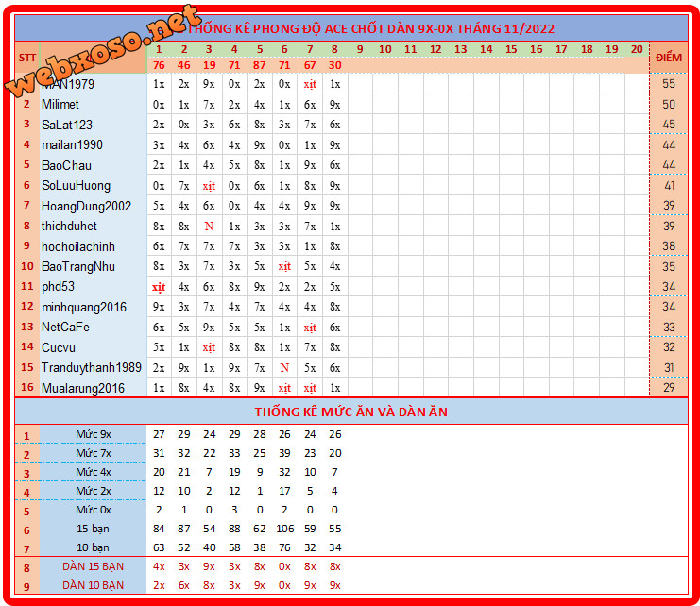Click the value 106 in 15 bạn row
This screenshot has height=606, width=700.
pos(285,529)
